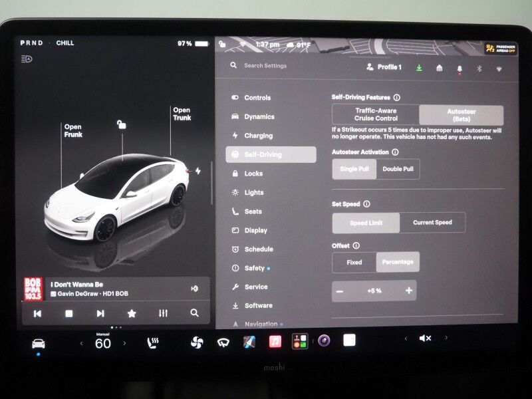The image size is (532, 399).
Task: Turn on seat heater icon
Action: 153,343
